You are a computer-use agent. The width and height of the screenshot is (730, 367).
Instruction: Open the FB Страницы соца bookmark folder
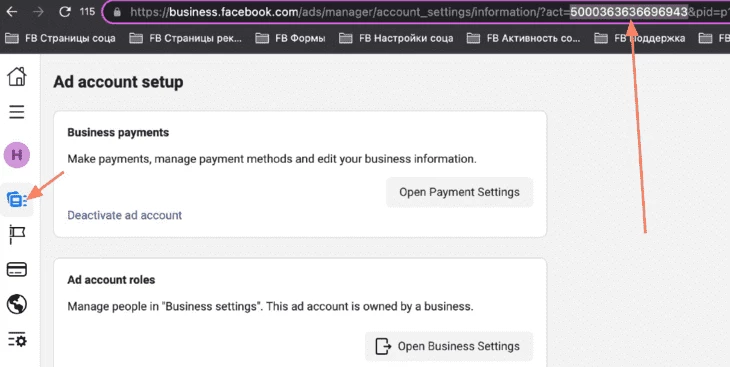coord(60,38)
